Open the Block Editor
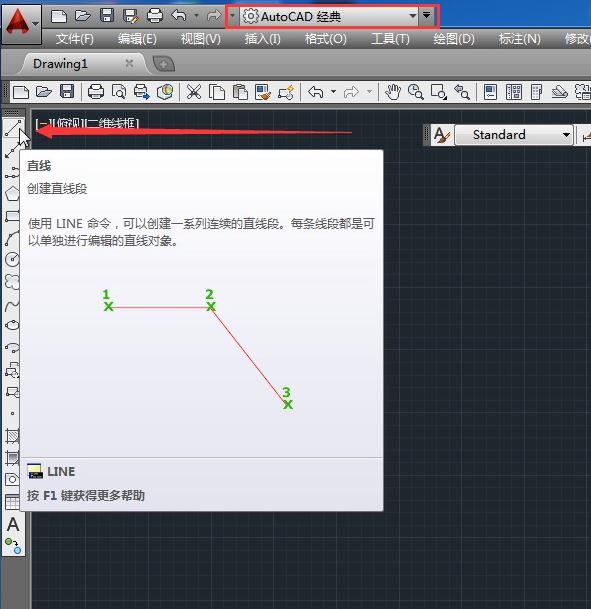 (286, 92)
